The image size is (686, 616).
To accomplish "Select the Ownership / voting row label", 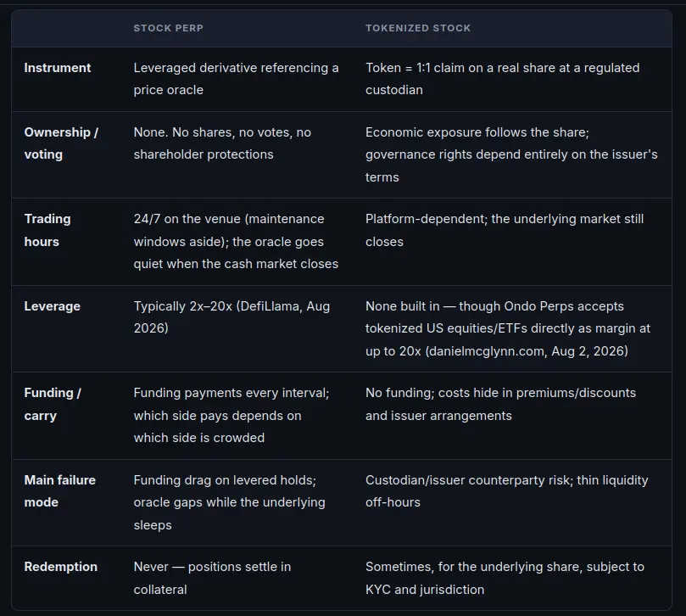I will point(61,143).
